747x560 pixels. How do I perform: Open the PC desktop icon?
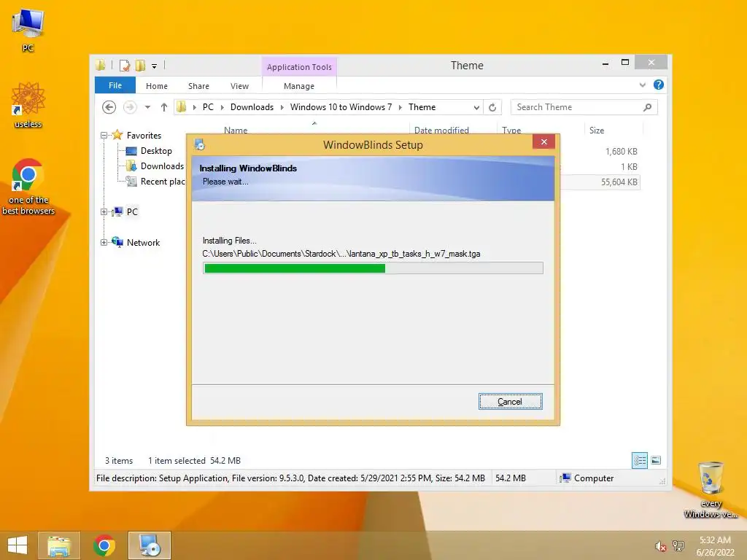(28, 29)
